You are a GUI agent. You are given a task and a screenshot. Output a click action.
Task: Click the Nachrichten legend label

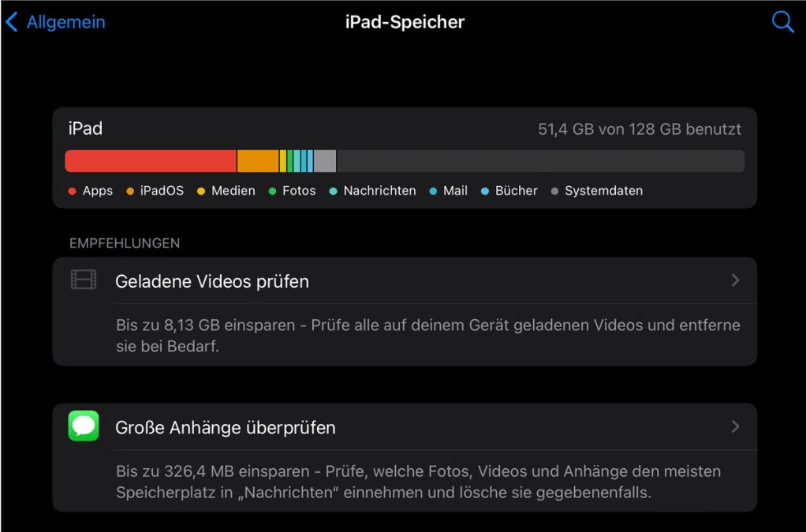pyautogui.click(x=379, y=191)
